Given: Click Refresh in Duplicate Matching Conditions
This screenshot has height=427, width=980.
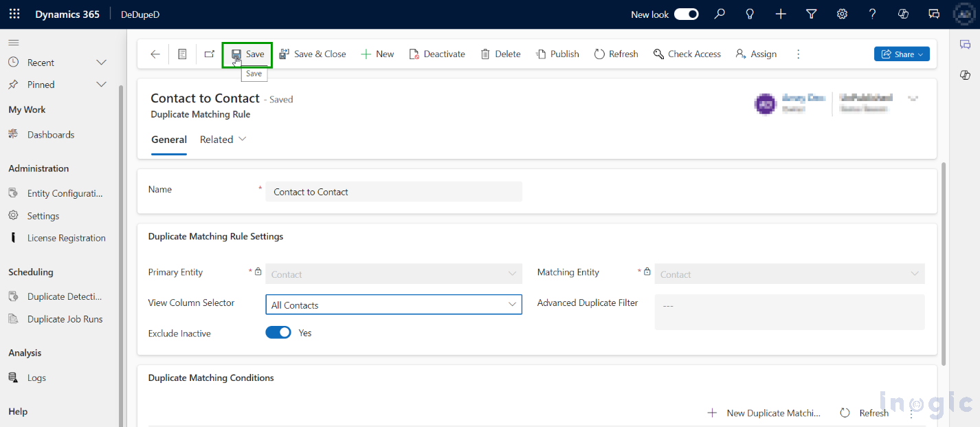Looking at the screenshot, I should point(865,413).
